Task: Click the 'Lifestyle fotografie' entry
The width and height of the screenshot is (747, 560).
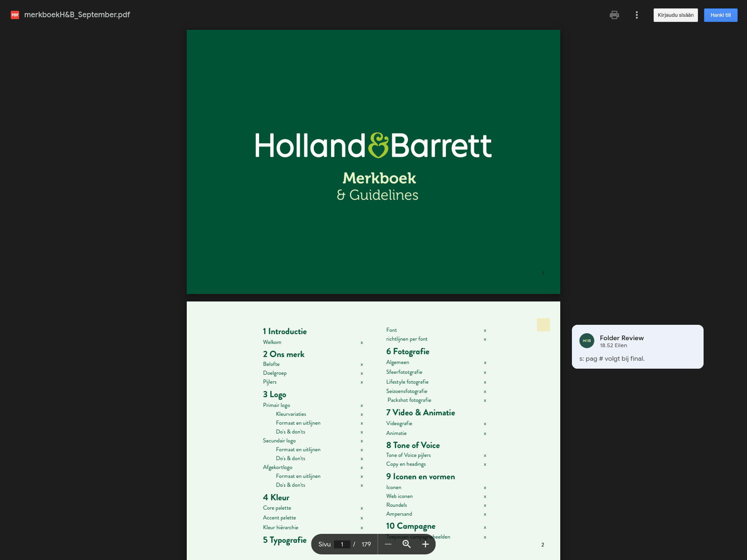Action: click(x=407, y=382)
